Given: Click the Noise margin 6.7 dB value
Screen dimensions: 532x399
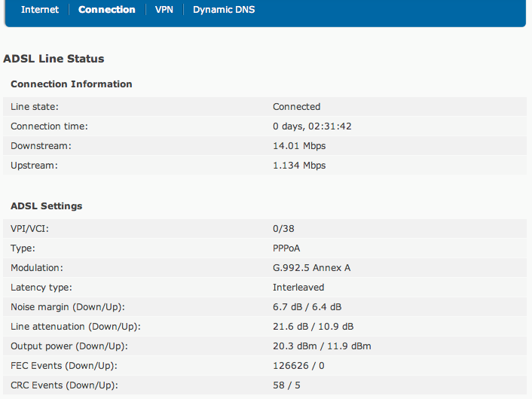Looking at the screenshot, I should [287, 307].
